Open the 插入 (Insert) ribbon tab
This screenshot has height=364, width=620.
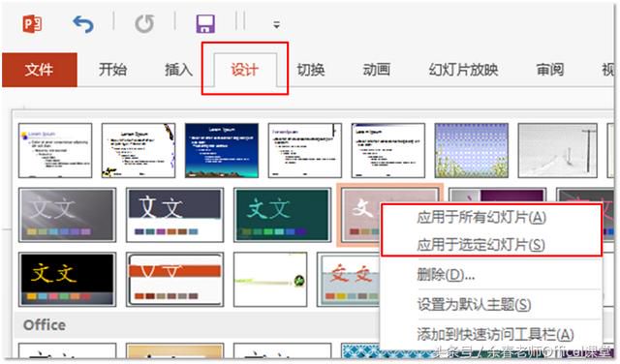pyautogui.click(x=178, y=70)
